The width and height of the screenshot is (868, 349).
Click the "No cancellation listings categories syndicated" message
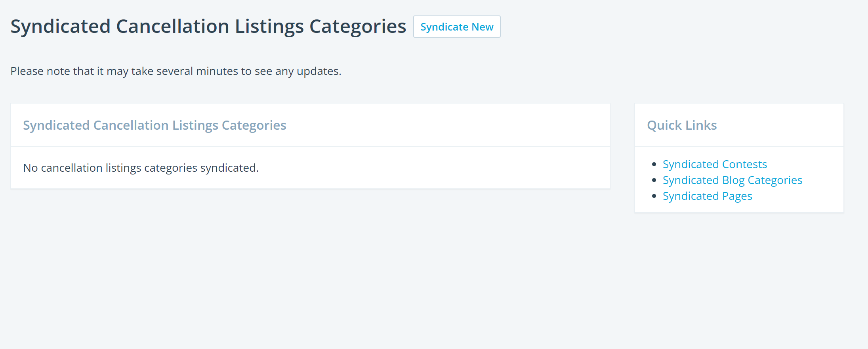(x=141, y=168)
